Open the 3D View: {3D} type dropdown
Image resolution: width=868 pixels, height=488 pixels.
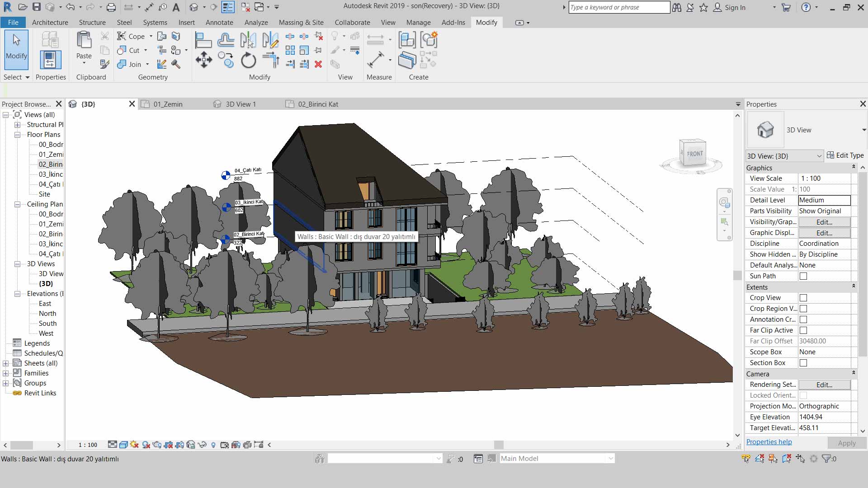pyautogui.click(x=819, y=156)
